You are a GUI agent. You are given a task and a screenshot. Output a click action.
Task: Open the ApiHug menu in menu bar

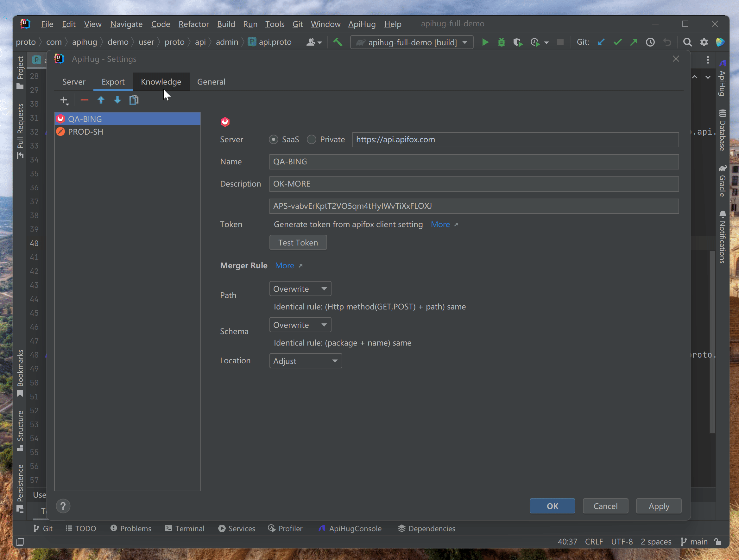[x=362, y=24]
